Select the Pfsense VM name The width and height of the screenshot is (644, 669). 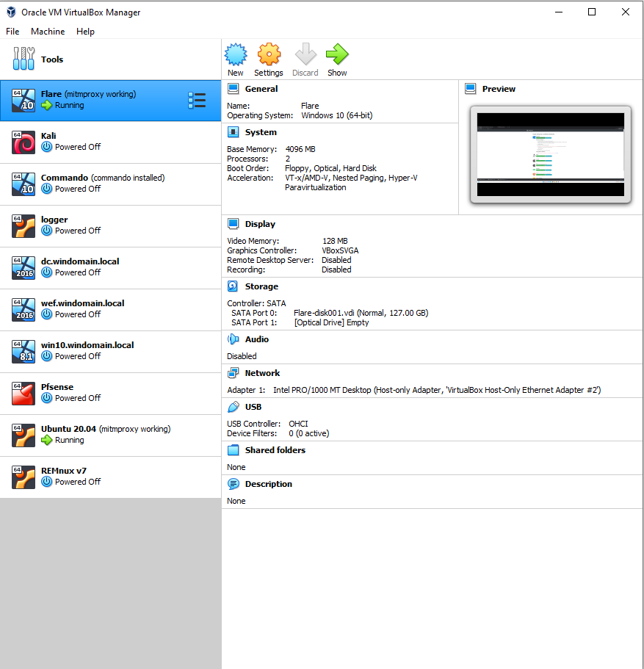point(57,387)
